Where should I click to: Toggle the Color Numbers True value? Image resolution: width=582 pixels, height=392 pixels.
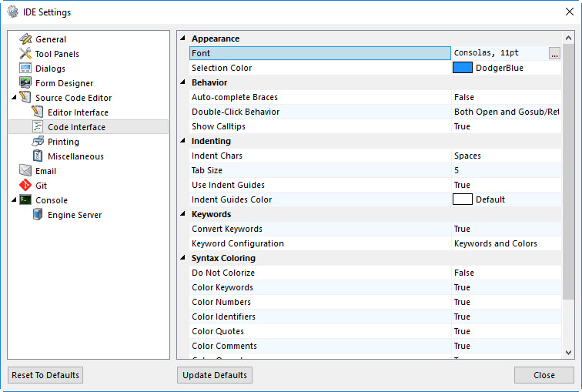tap(506, 302)
